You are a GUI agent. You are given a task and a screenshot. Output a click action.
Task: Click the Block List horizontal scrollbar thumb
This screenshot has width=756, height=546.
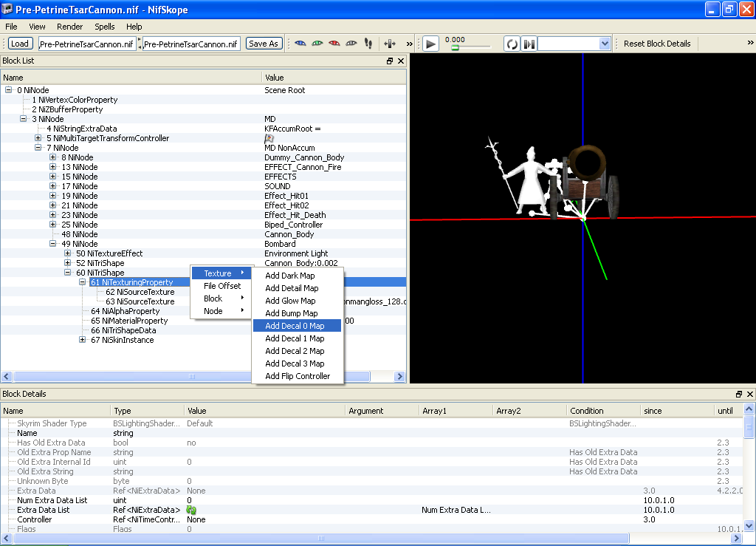point(192,376)
